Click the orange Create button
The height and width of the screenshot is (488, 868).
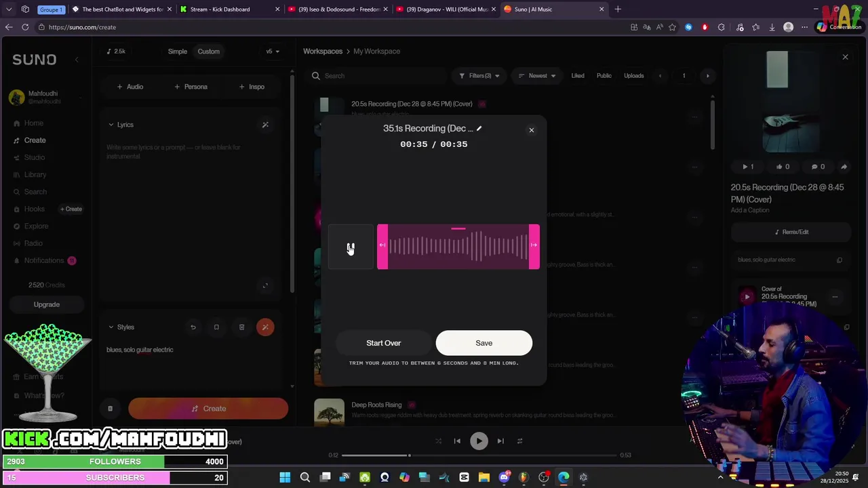coord(208,409)
